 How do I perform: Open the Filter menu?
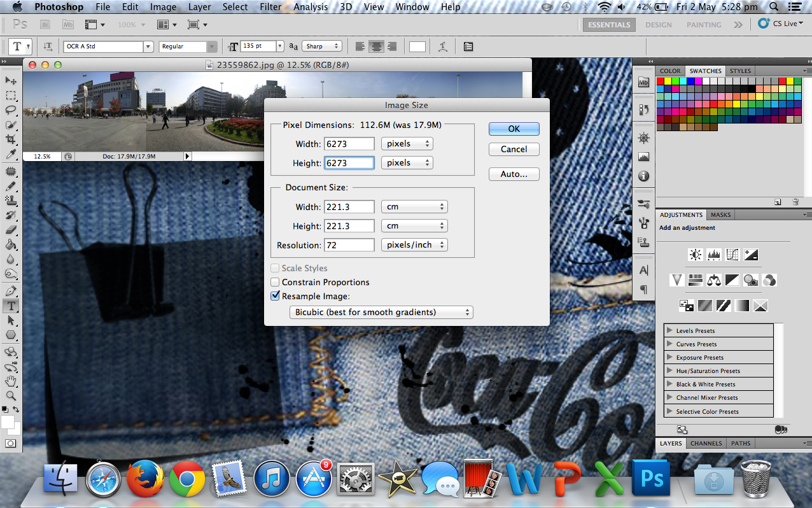[270, 7]
